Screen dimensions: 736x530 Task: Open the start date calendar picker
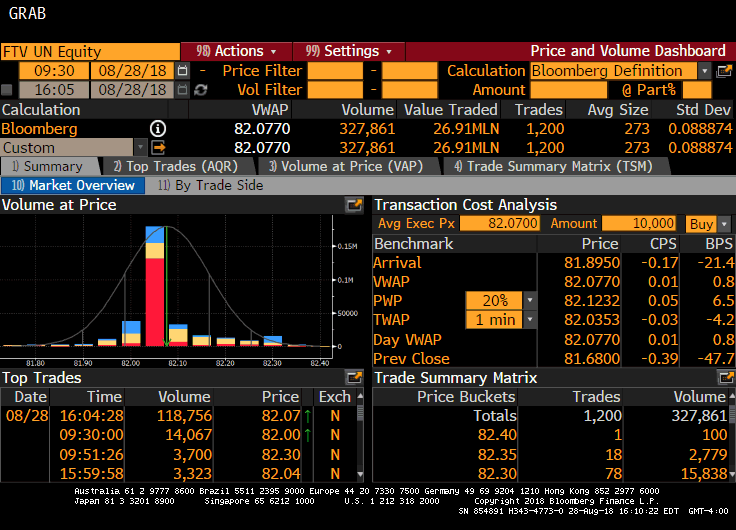pos(182,71)
